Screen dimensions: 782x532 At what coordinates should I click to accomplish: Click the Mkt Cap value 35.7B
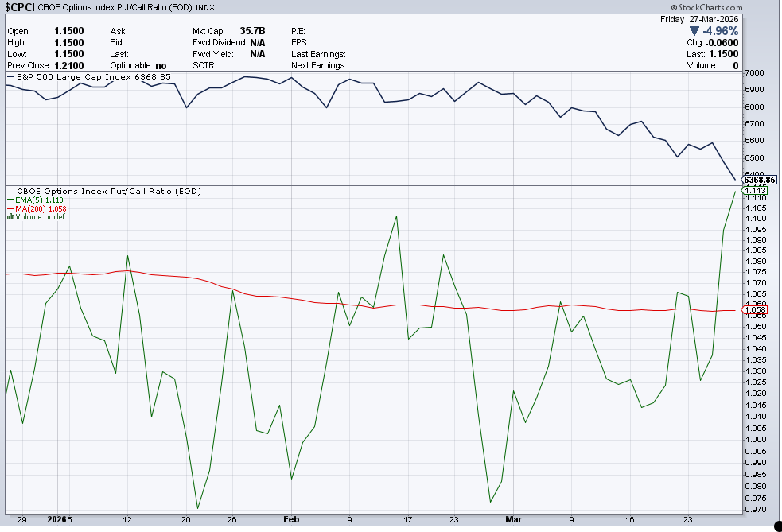point(252,31)
